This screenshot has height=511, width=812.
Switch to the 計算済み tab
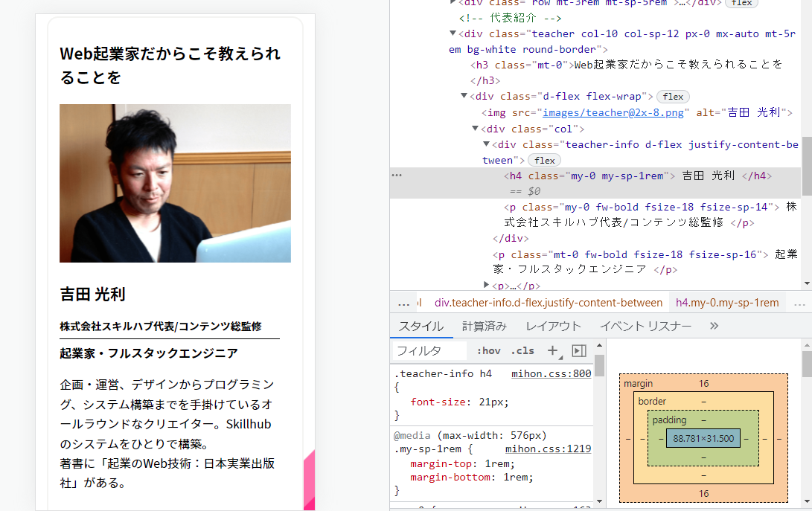pos(485,327)
